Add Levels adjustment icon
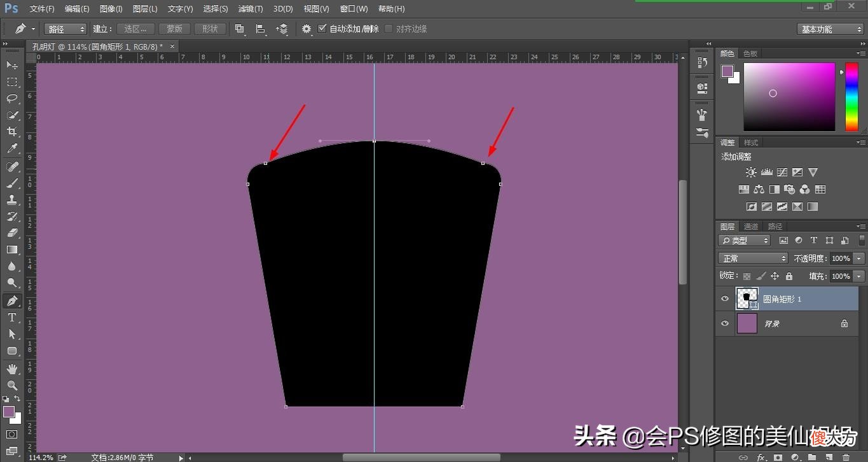Viewport: 868px width, 462px height. 766,172
